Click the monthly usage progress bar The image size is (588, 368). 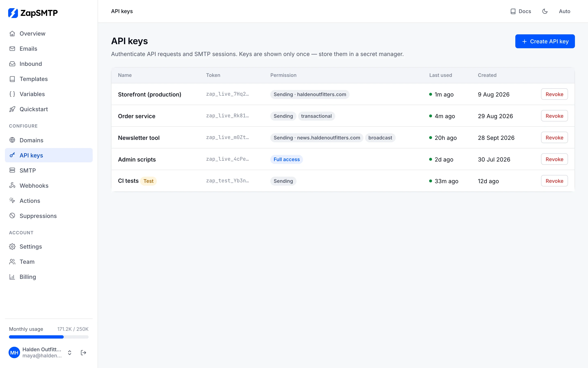tap(49, 337)
